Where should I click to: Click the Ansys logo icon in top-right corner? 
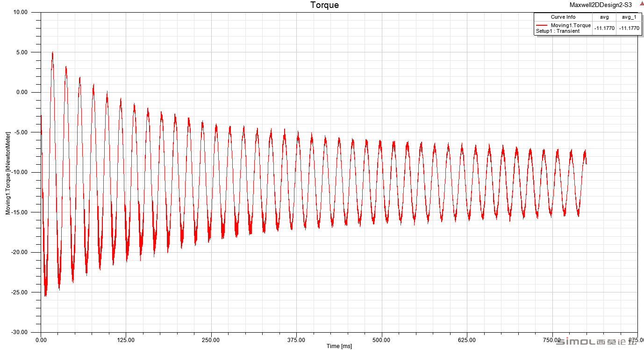pyautogui.click(x=641, y=3)
